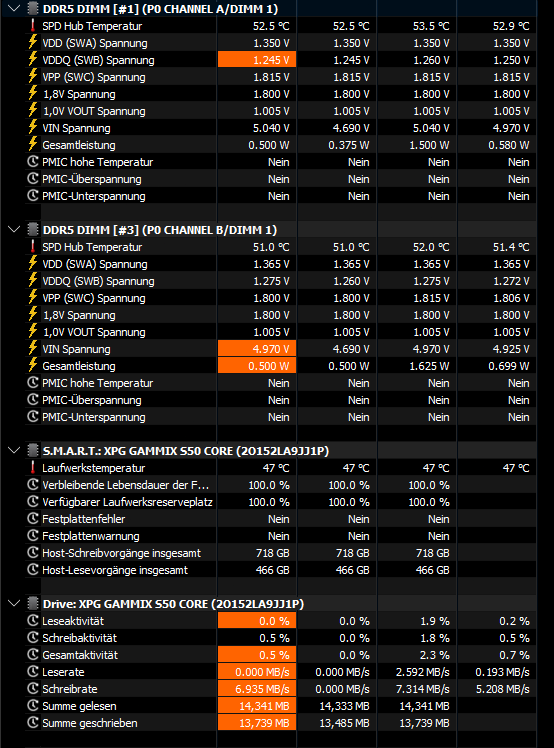
Task: Click the 7.314 MB/s maximum Schreibrate value
Action: (x=422, y=689)
